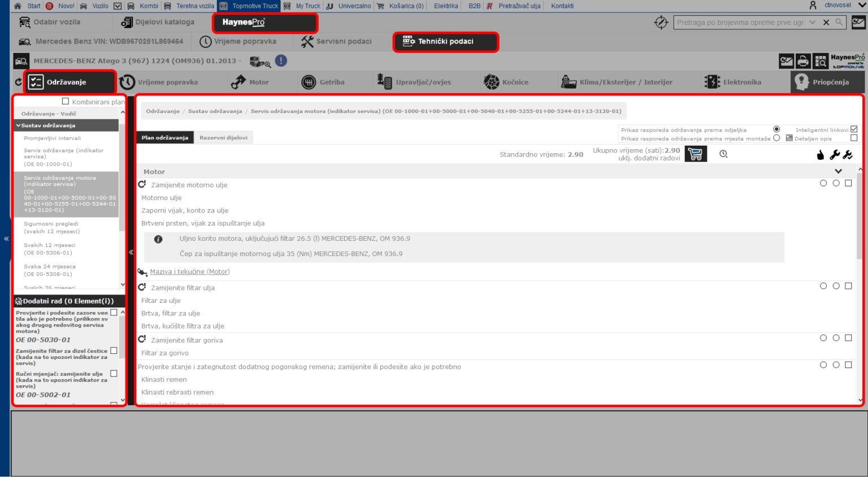868x477 pixels.
Task: Click the envelope icon right of the search field
Action: [x=858, y=22]
